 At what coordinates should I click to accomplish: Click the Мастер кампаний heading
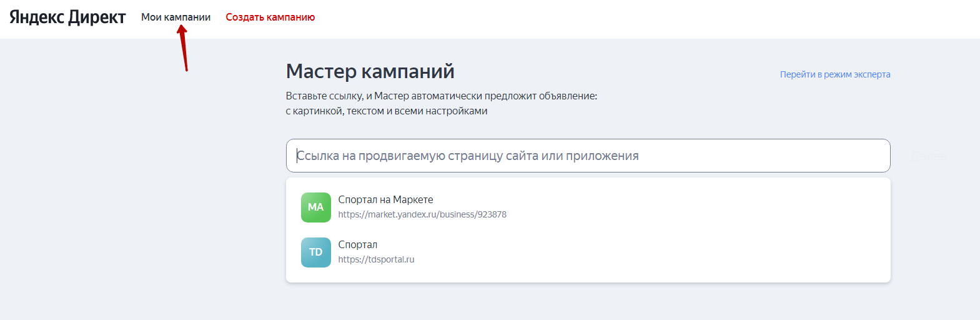(x=370, y=71)
